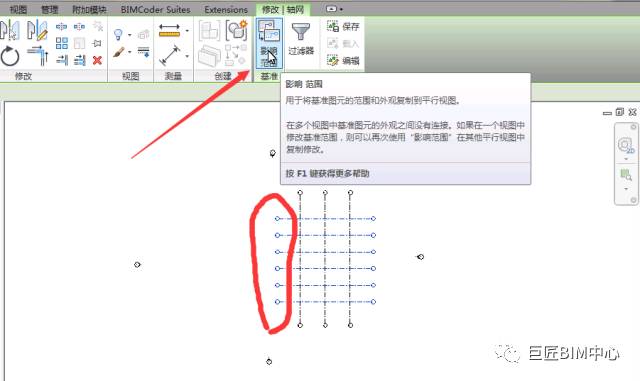Expand the Hide in View dropdown arrow
Screen dimensions: 640x381
click(x=129, y=35)
